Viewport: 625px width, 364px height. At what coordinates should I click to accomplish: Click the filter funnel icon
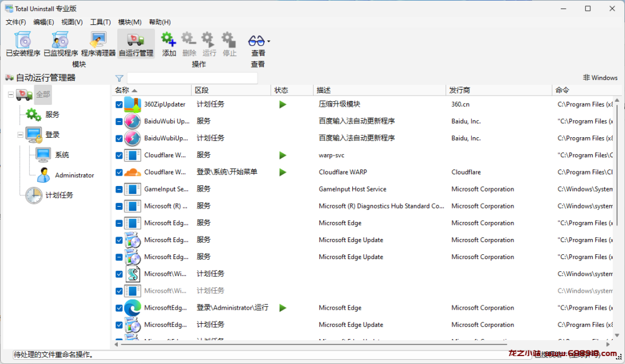(x=119, y=78)
